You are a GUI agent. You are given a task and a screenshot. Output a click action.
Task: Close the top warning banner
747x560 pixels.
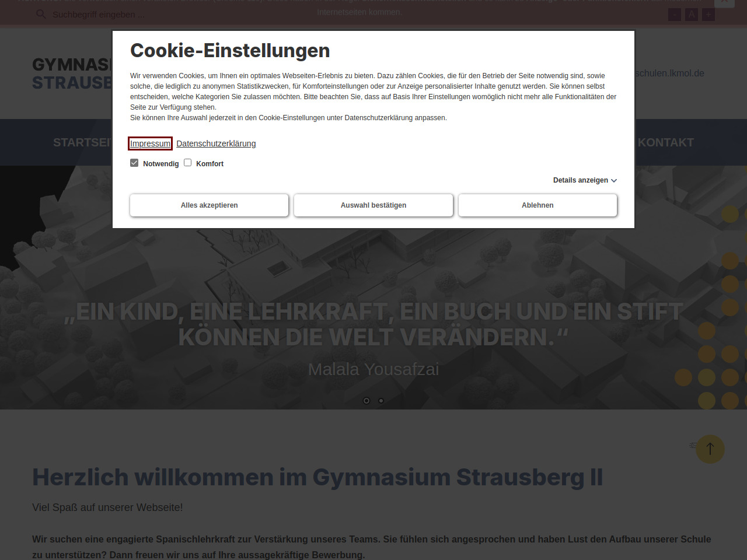[724, 2]
